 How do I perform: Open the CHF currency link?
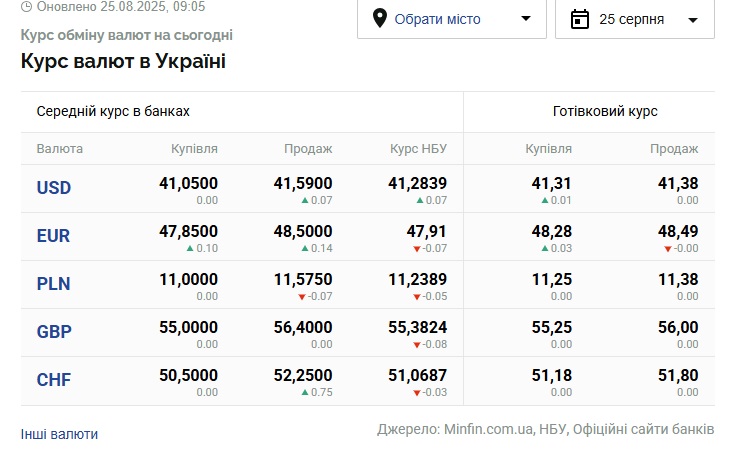click(x=54, y=380)
